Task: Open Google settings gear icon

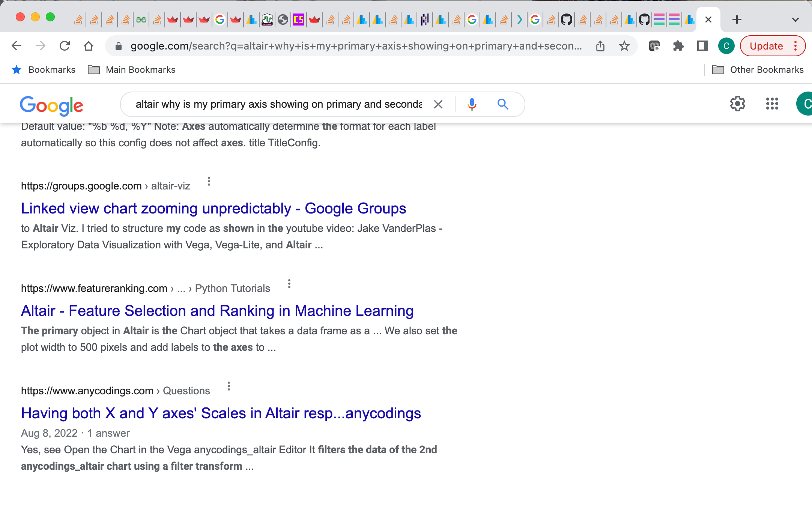Action: [737, 104]
